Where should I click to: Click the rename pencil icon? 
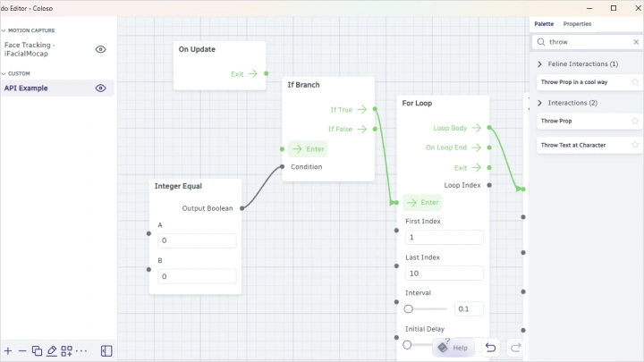[x=52, y=351]
